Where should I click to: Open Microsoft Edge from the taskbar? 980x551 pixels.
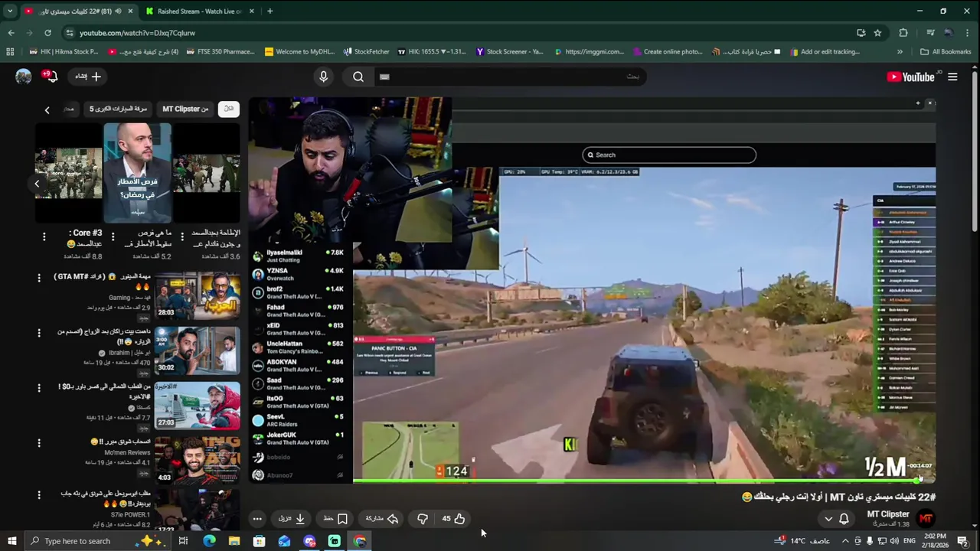[209, 541]
